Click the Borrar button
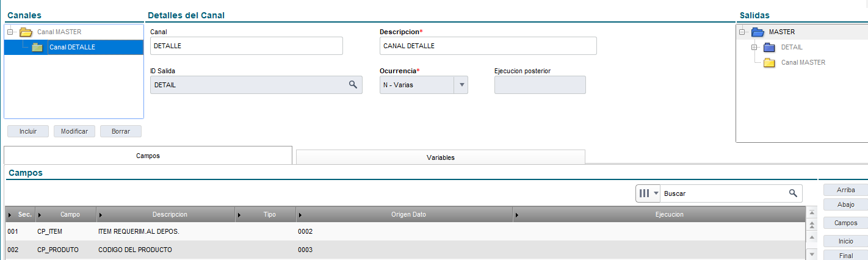This screenshot has height=260, width=868. pos(121,131)
